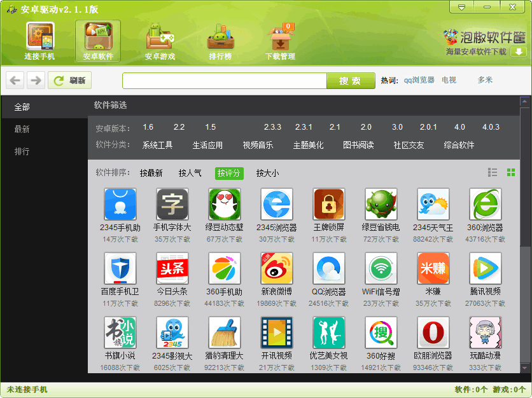Sort software 按大小
The image size is (532, 398).
click(x=268, y=173)
